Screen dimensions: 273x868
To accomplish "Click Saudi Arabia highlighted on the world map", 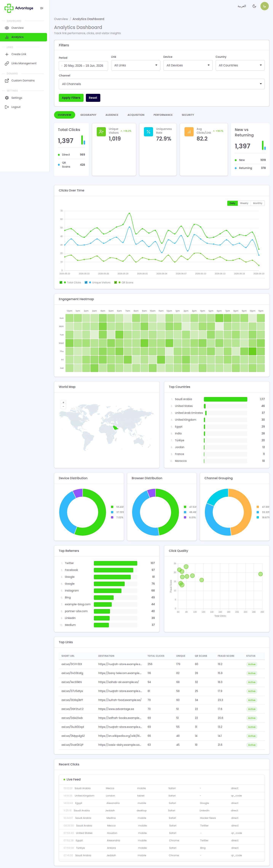I will [x=115, y=428].
